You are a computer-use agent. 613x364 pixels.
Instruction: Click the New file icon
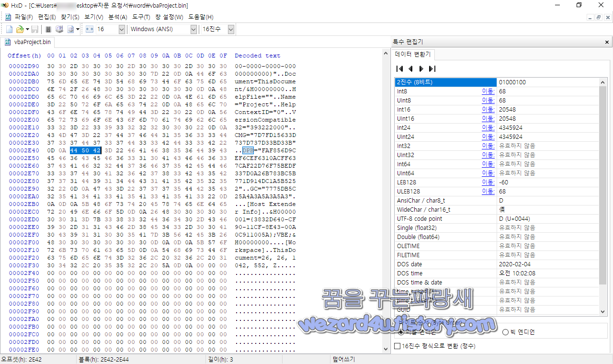coord(9,29)
